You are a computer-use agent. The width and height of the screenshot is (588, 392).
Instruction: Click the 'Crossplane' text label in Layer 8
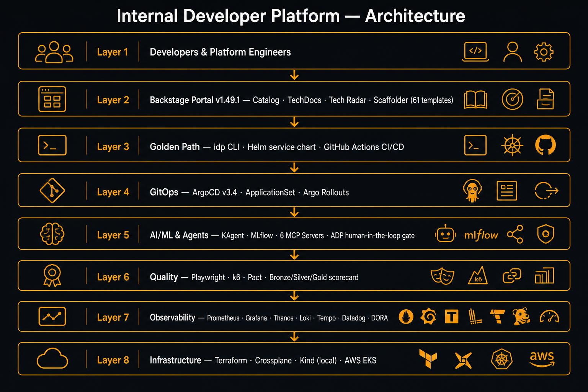tap(273, 361)
